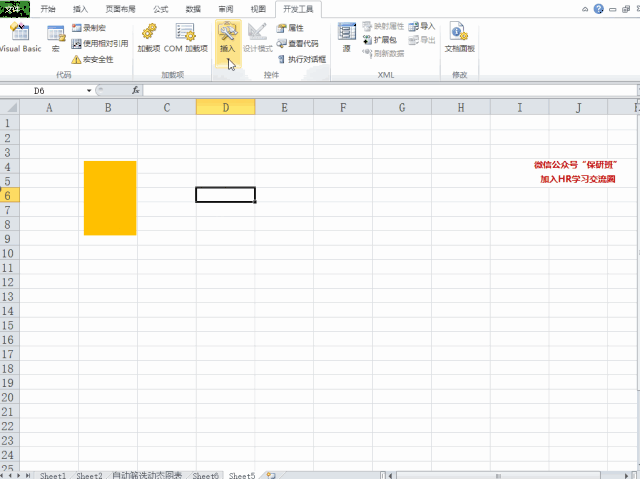Click the Select All corner button
The height and width of the screenshot is (479, 640).
10,107
